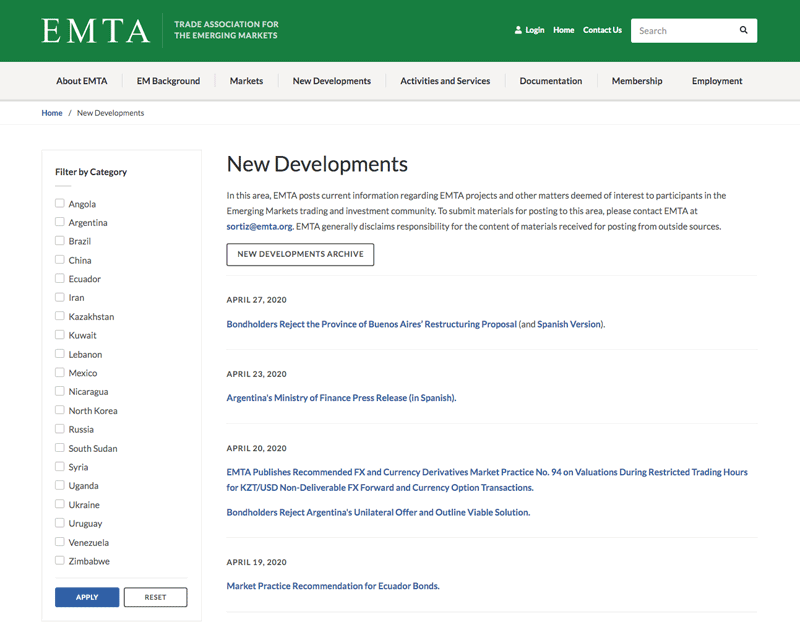Open the Market Practice Recommendation for Ecuador Bonds
The width and height of the screenshot is (800, 627).
tap(332, 586)
